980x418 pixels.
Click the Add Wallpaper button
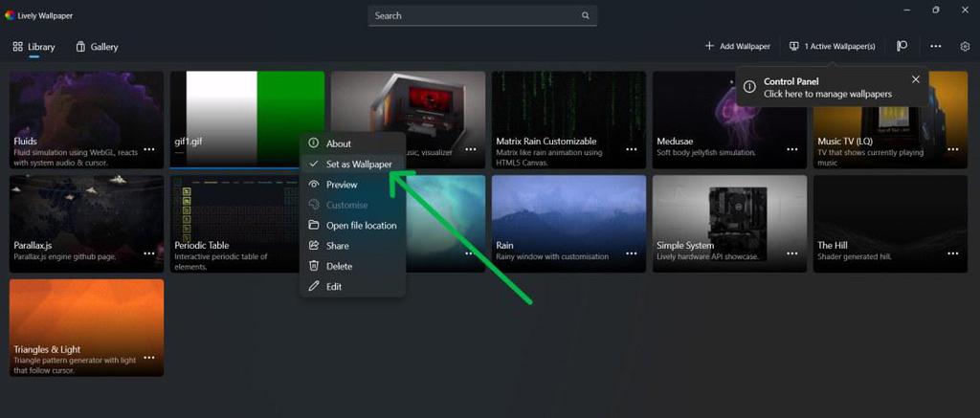click(738, 46)
